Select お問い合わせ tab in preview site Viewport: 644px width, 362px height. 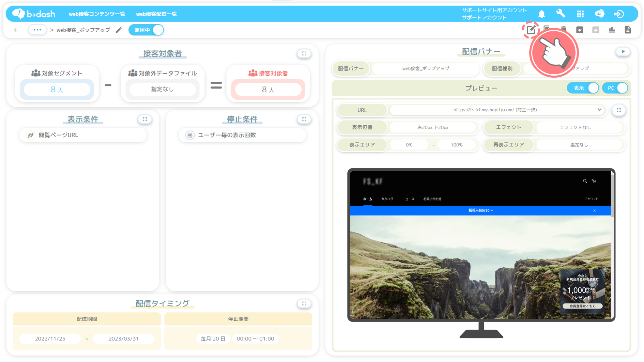coord(432,199)
